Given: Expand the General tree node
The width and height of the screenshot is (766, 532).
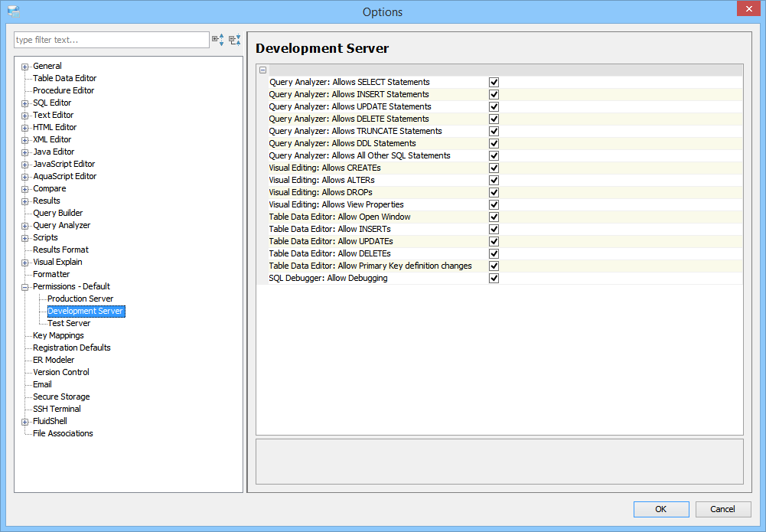Looking at the screenshot, I should pos(25,67).
